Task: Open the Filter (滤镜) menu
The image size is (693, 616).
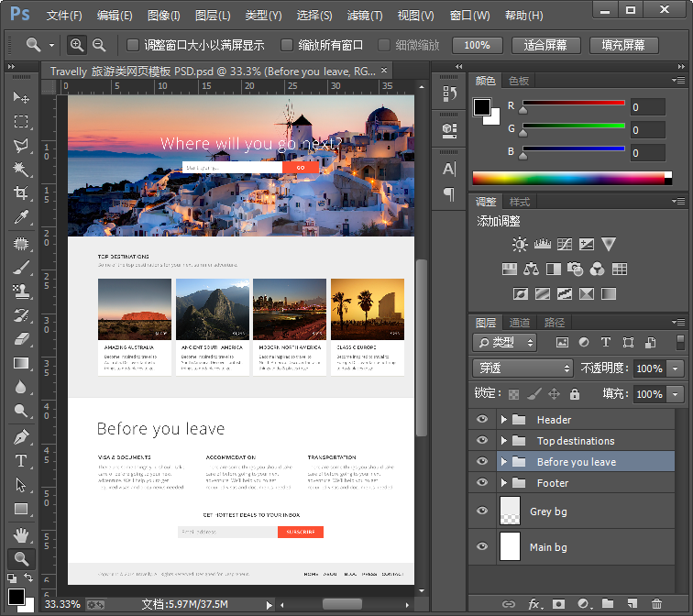Action: pyautogui.click(x=365, y=16)
